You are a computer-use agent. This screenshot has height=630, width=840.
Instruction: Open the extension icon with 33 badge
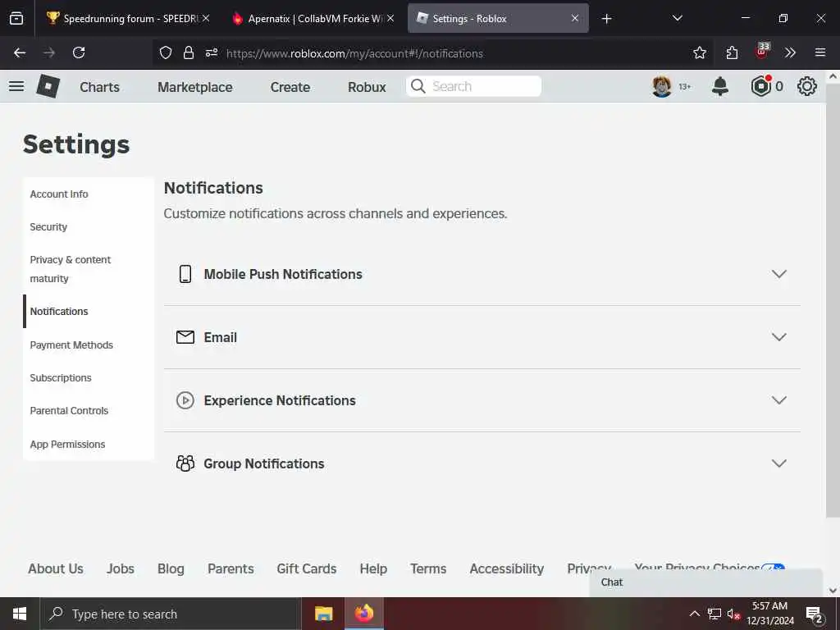762,51
